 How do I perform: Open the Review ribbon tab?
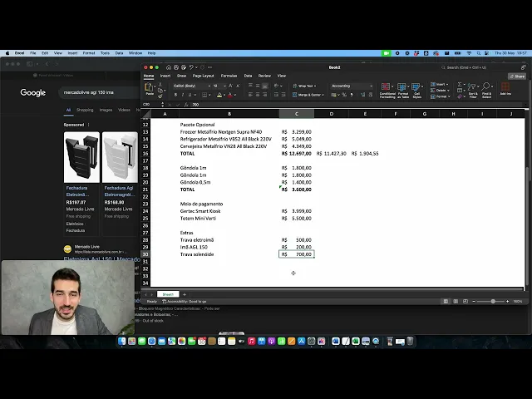[x=264, y=76]
